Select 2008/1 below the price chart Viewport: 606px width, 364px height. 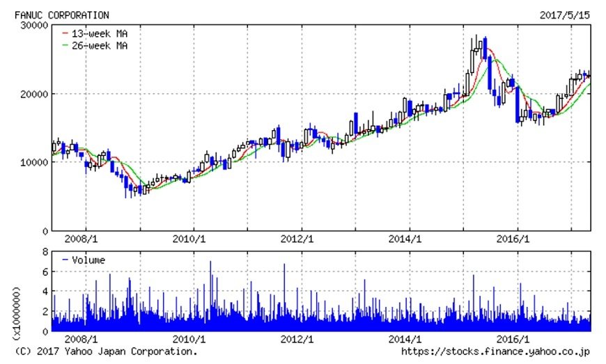(86, 239)
